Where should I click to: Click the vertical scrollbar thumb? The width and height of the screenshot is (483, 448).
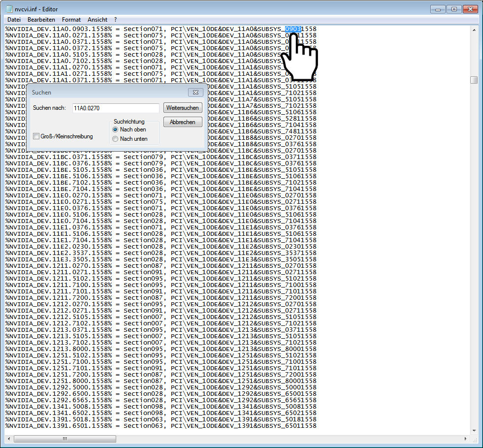(x=474, y=80)
